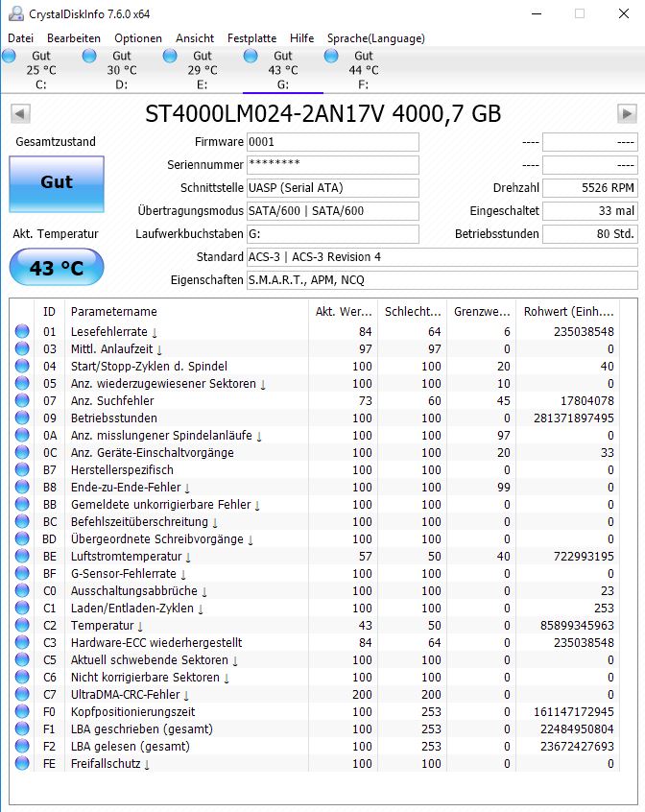Click status icon of LBA gelesen row
Viewport: 645px width, 812px height.
(x=22, y=746)
